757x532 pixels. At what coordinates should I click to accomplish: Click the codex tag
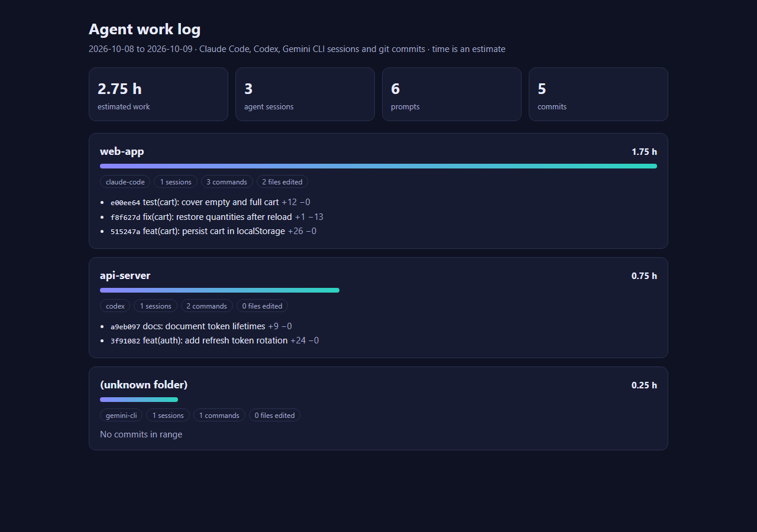[115, 306]
